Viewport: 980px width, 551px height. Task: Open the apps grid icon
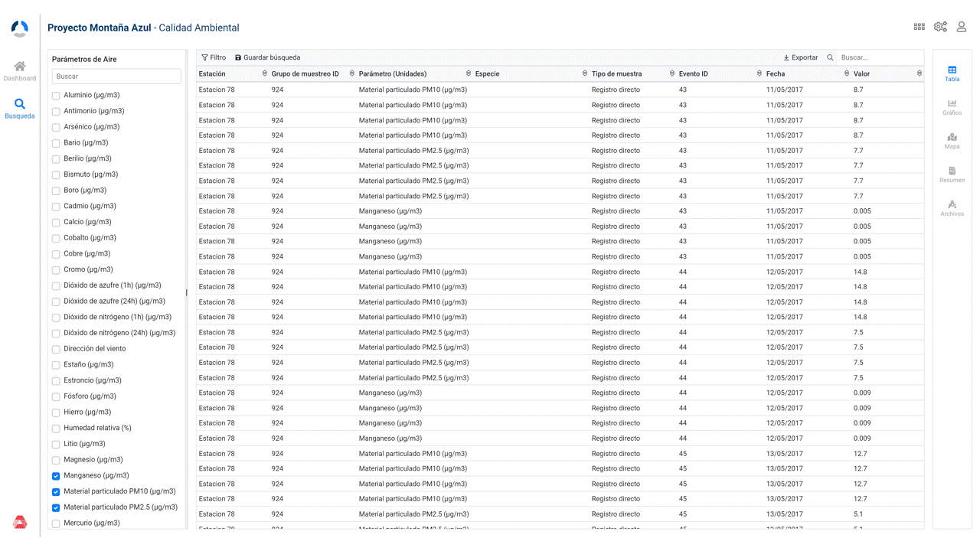919,27
